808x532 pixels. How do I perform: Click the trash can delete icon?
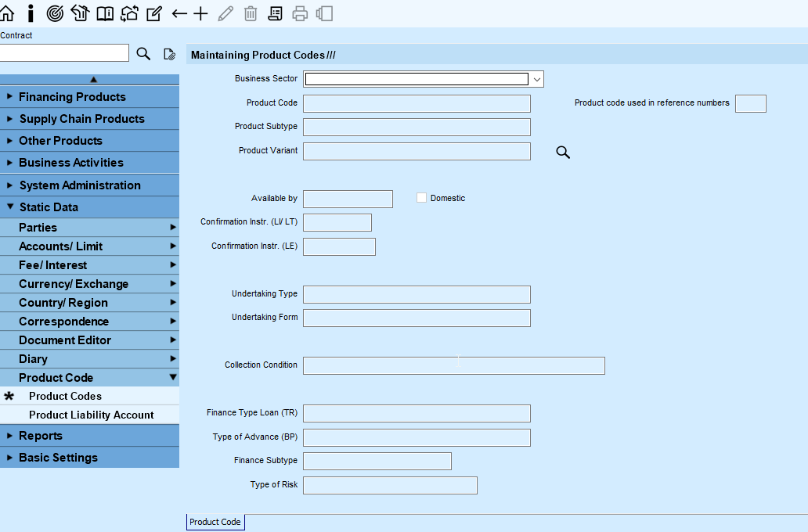(x=251, y=13)
